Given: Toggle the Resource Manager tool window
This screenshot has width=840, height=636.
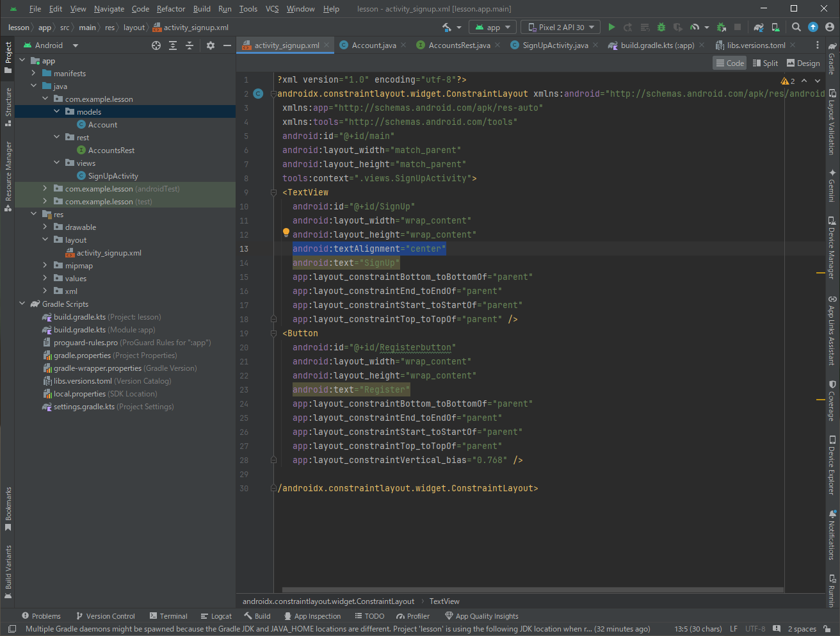Looking at the screenshot, I should tap(8, 176).
